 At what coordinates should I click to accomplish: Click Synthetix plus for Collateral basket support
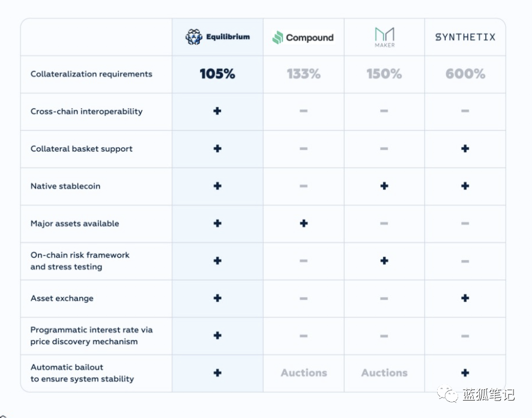(465, 148)
